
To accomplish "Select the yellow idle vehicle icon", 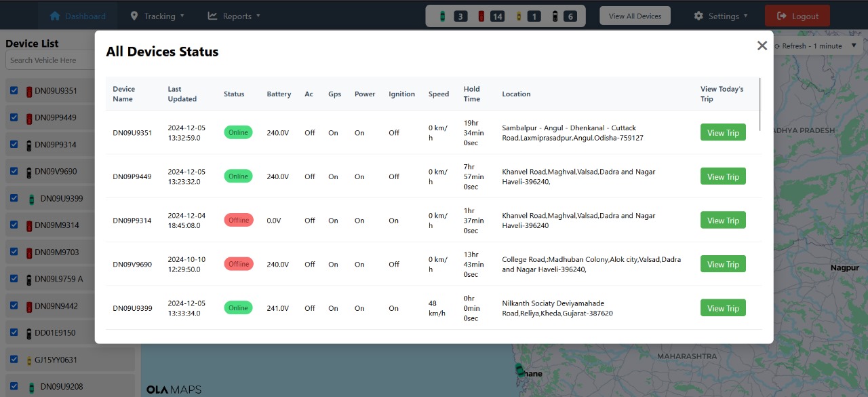I will 519,15.
